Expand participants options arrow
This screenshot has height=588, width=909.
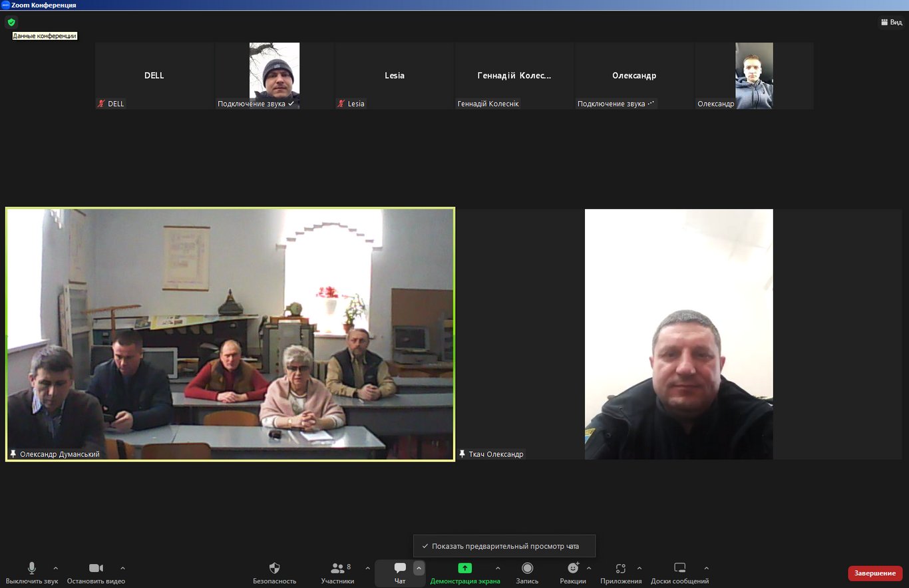click(x=367, y=568)
